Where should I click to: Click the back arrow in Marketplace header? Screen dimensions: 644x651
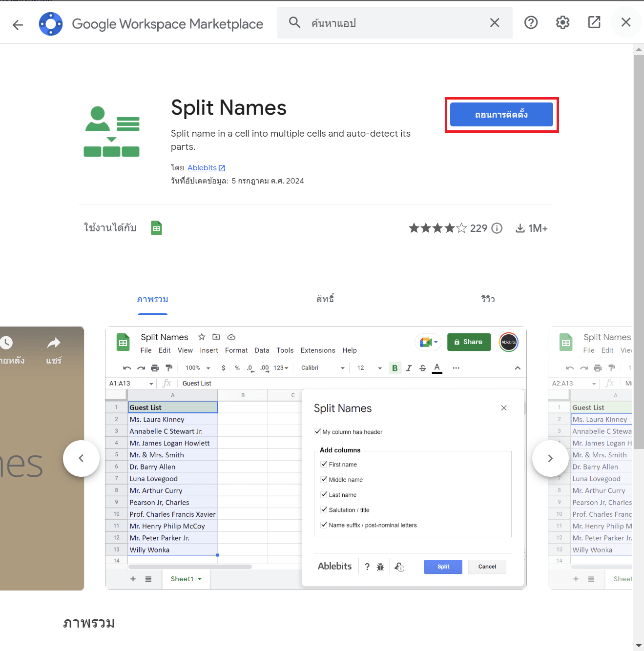coord(18,24)
